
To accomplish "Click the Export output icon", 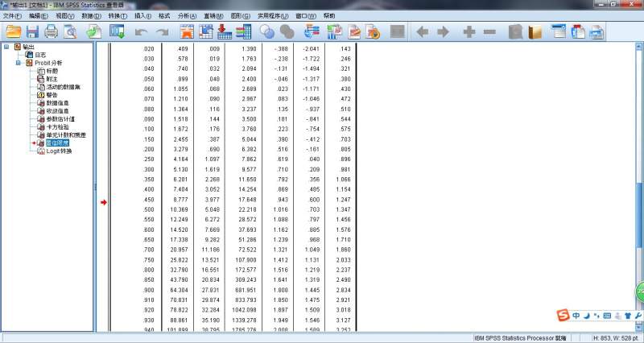I will (x=93, y=31).
